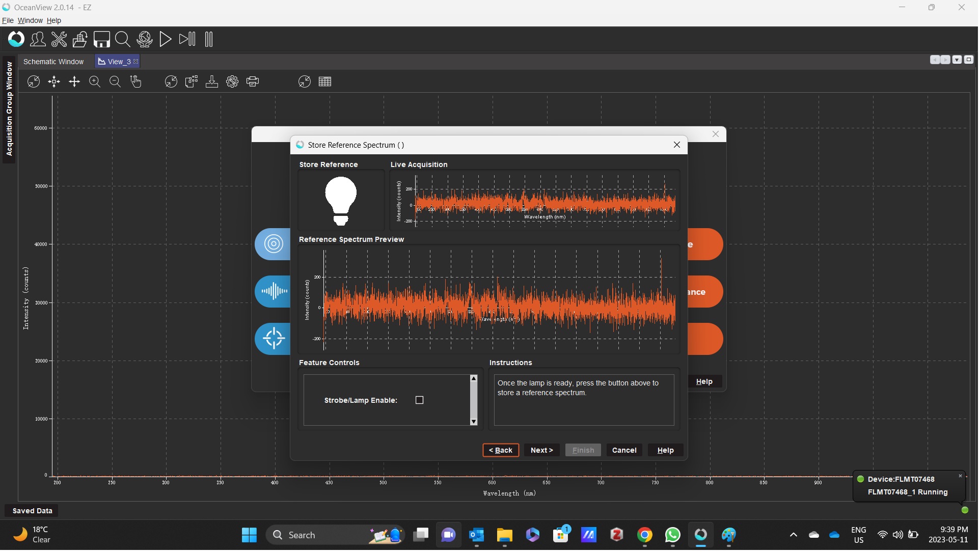Click the floppy disk save icon
The height and width of the screenshot is (552, 980).
101,39
